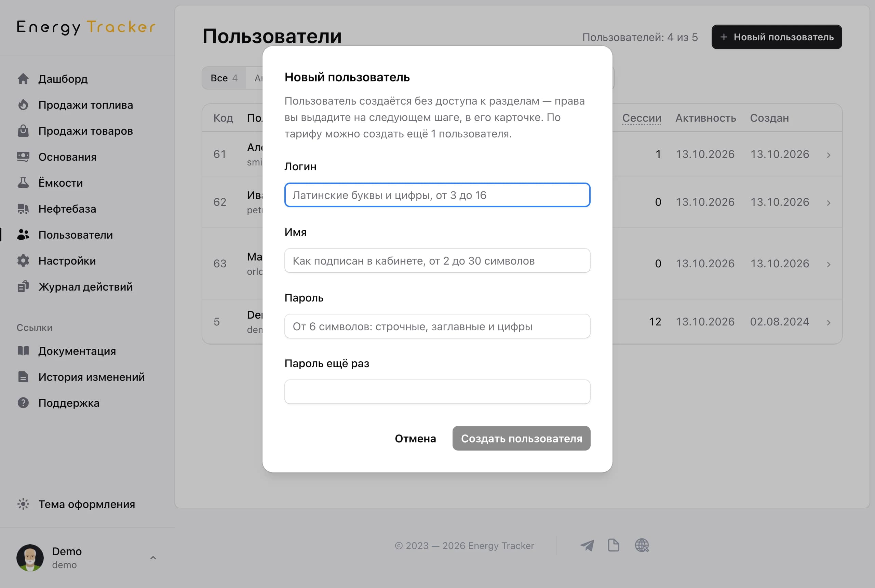Click the Создан column header
This screenshot has height=588, width=875.
[769, 118]
